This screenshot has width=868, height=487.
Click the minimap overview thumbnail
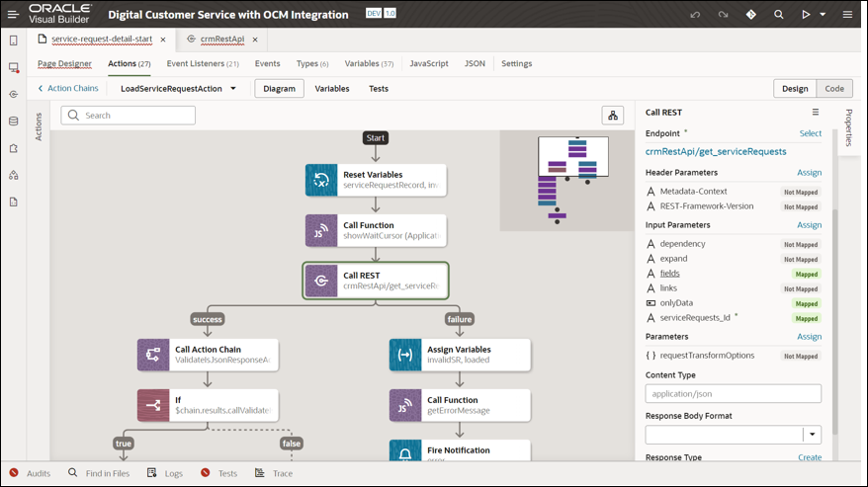tap(566, 181)
